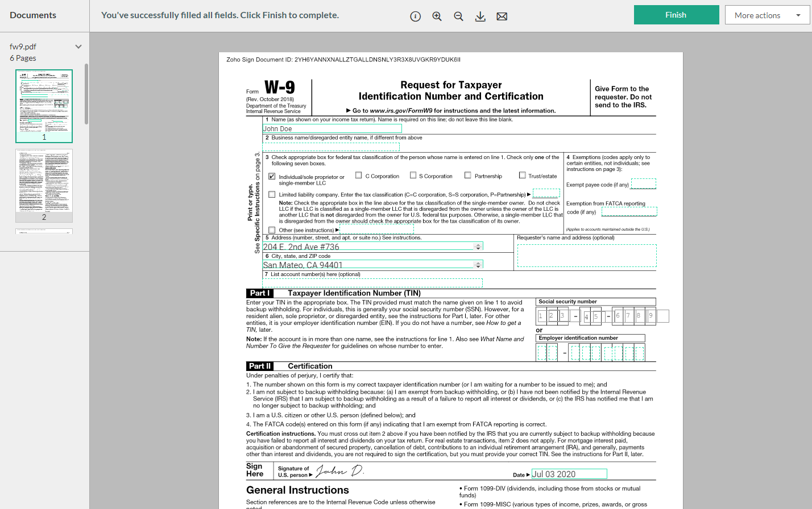Click the FATCA reporting code field
This screenshot has height=509, width=812.
coord(629,211)
